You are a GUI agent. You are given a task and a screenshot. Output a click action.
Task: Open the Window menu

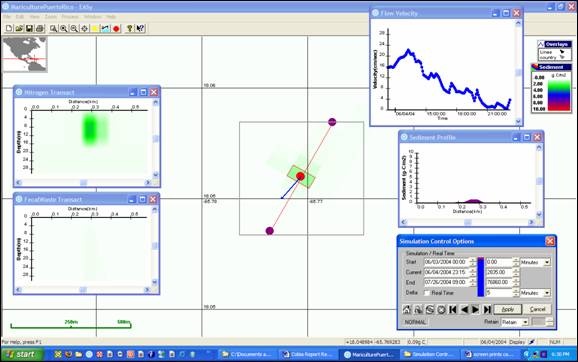[93, 17]
